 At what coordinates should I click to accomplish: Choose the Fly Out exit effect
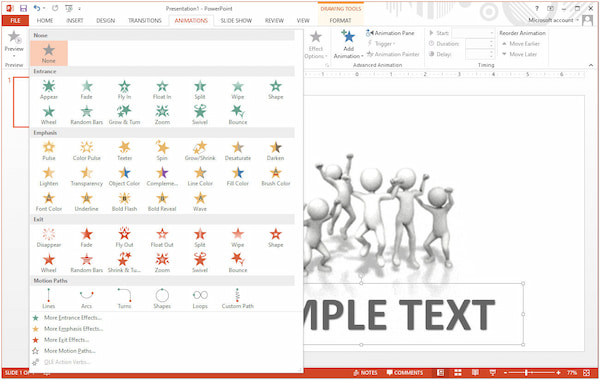pyautogui.click(x=124, y=238)
